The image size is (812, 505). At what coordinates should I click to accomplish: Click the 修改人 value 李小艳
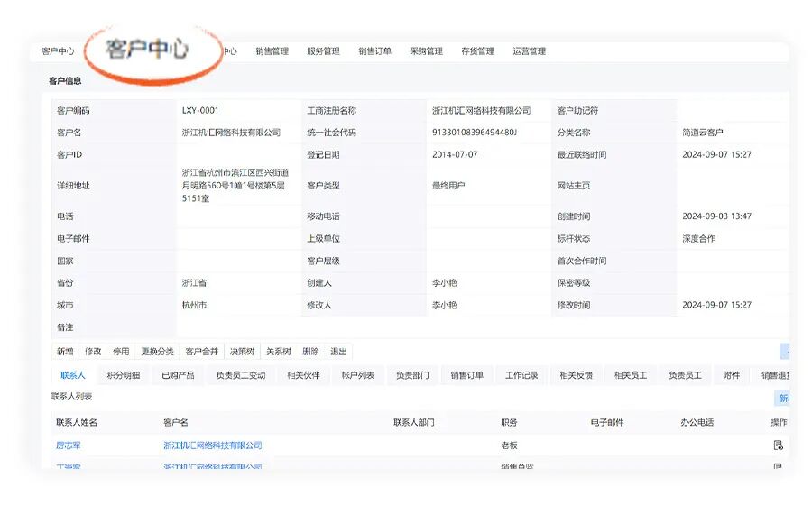(444, 305)
